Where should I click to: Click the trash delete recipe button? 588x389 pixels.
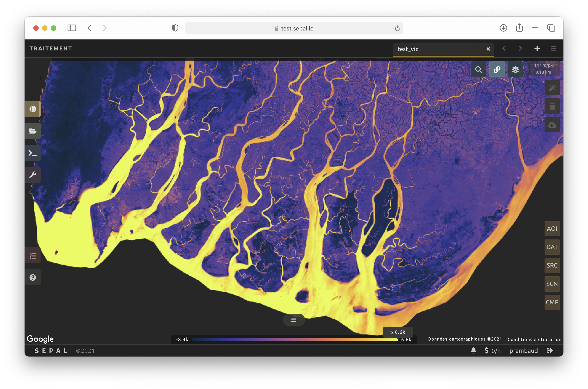(552, 106)
